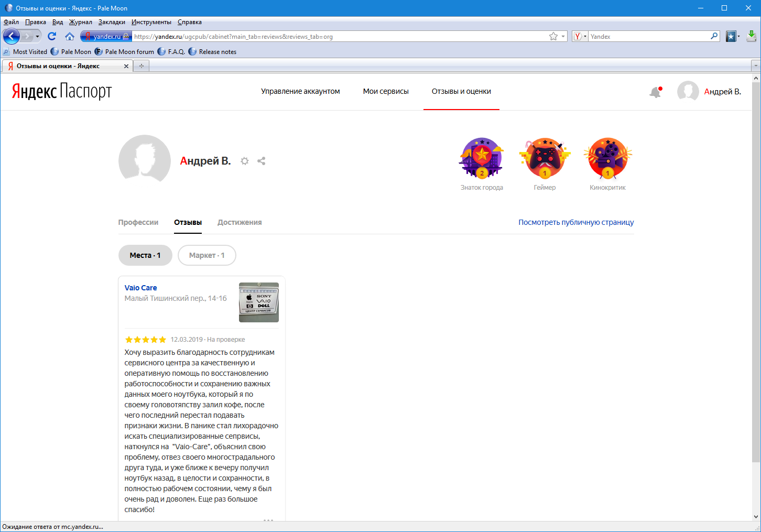Open the Vaio Care photo thumbnail
This screenshot has width=761, height=532.
click(259, 302)
